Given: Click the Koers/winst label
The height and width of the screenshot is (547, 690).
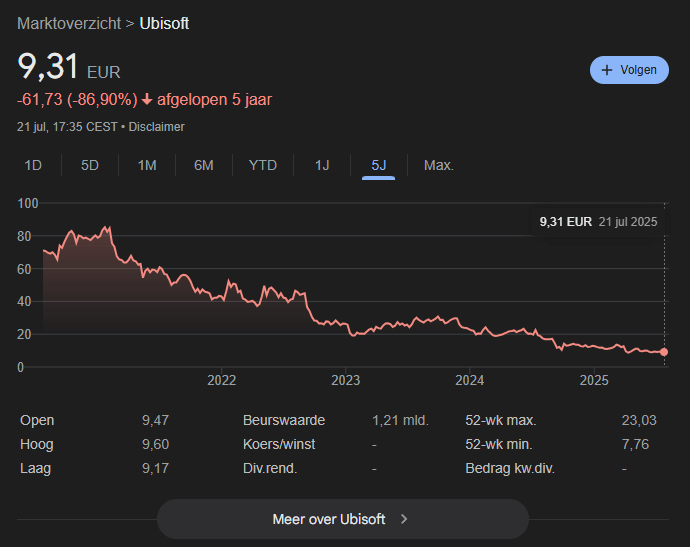Looking at the screenshot, I should [279, 444].
